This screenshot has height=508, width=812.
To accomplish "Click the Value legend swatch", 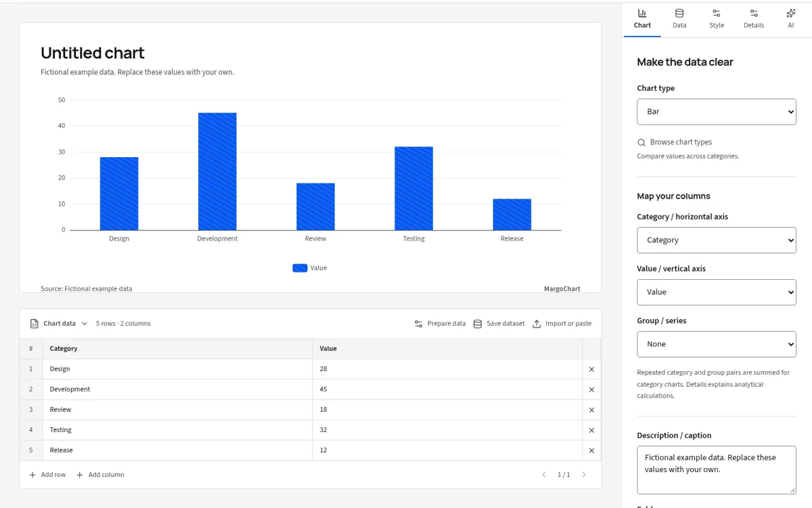I will 300,268.
